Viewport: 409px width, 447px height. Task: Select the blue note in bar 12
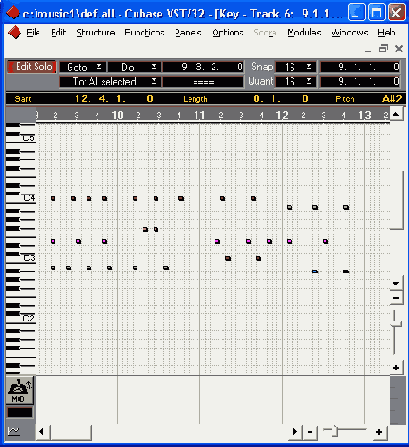(x=315, y=271)
